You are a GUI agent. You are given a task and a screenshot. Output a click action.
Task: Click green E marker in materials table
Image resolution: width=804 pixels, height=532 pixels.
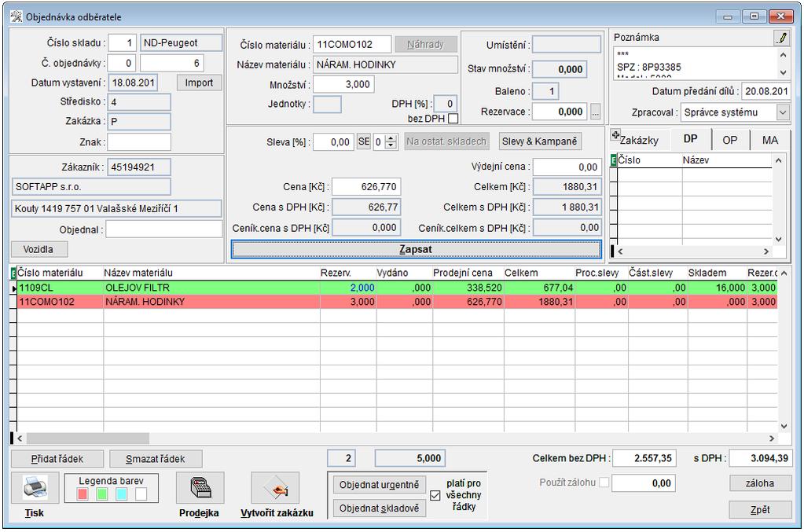click(13, 273)
